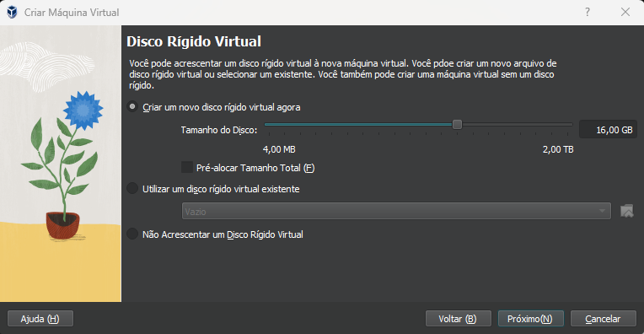This screenshot has width=644, height=334.
Task: Click the 16,00 GB disk size field
Action: [608, 129]
